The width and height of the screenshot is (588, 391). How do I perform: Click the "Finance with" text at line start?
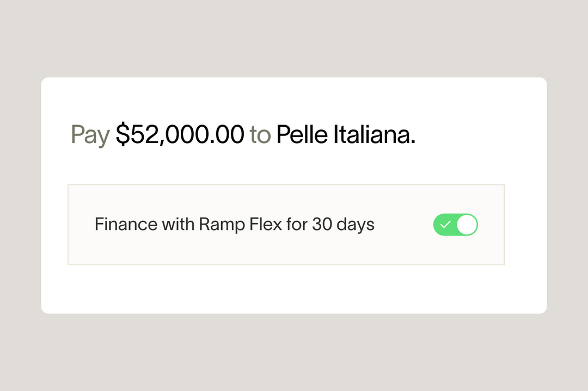126,224
